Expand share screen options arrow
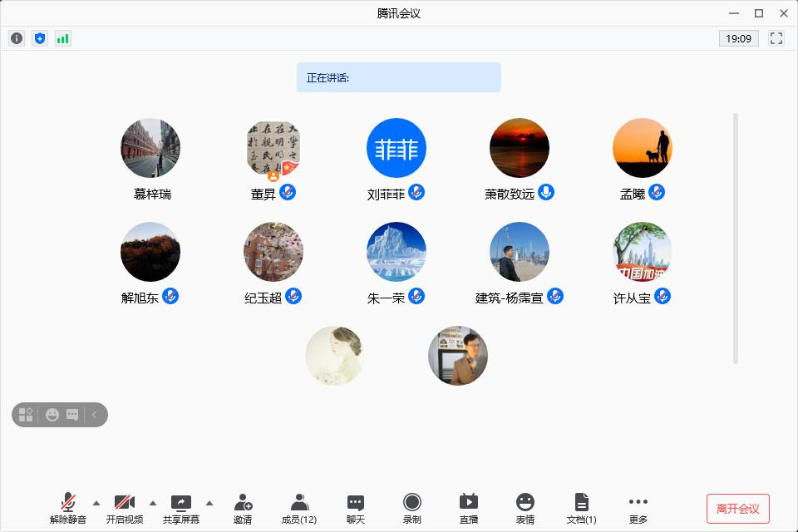Image resolution: width=798 pixels, height=532 pixels. click(x=209, y=503)
